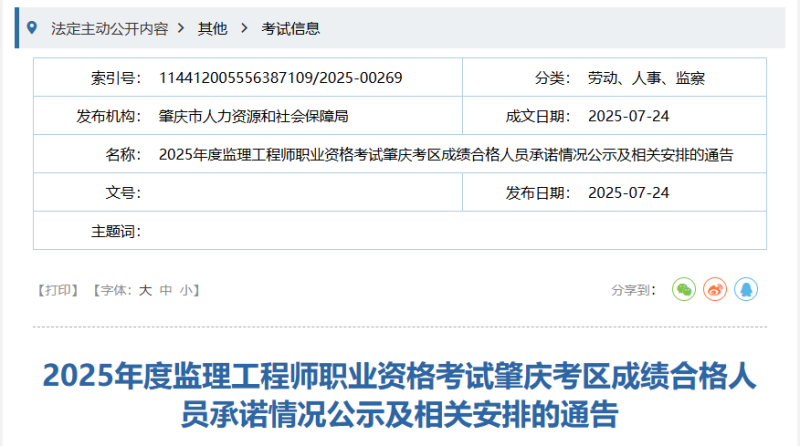Click the 主题词 label
This screenshot has width=800, height=446.
[116, 232]
